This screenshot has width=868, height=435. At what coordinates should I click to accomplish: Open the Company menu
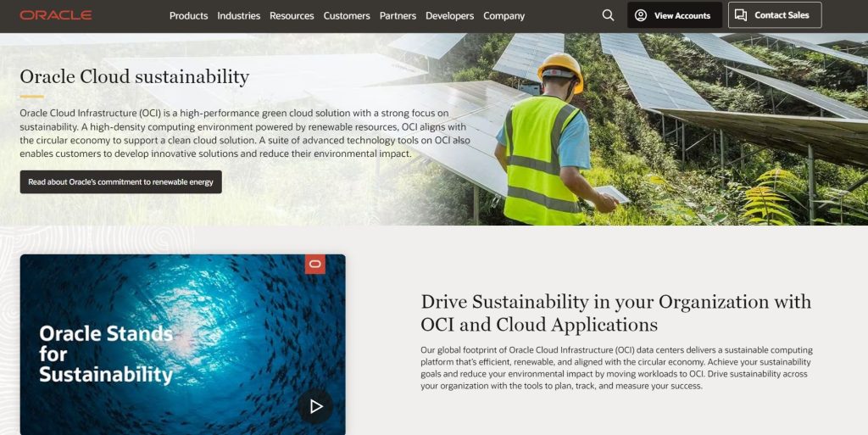pyautogui.click(x=504, y=16)
